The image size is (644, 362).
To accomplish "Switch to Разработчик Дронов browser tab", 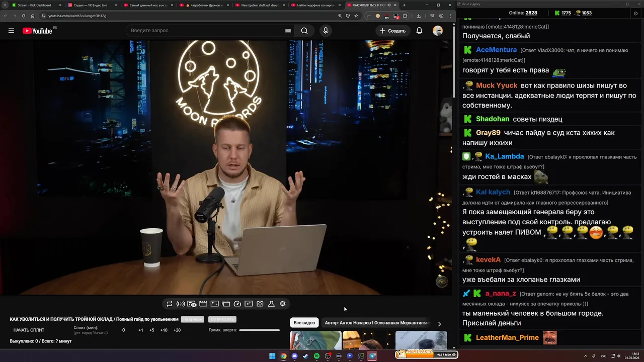I will 203,5.
